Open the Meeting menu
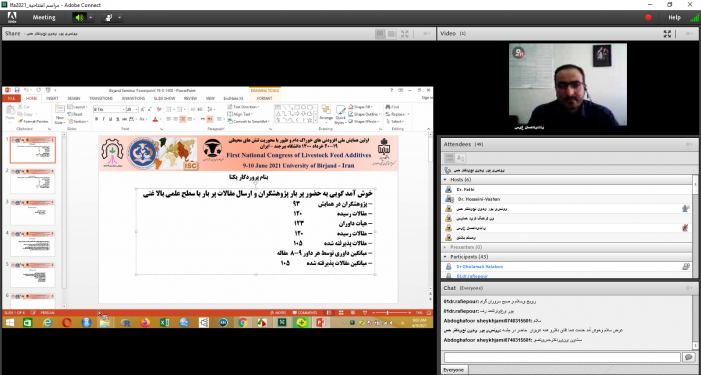Screen dimensions: 701x375 click(x=44, y=17)
